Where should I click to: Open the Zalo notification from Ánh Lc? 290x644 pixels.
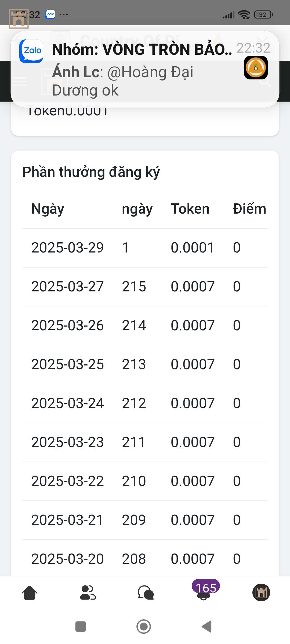(x=145, y=69)
